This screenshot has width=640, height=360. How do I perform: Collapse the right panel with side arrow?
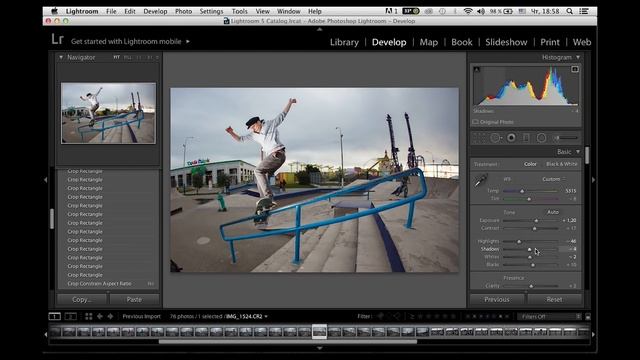point(593,180)
